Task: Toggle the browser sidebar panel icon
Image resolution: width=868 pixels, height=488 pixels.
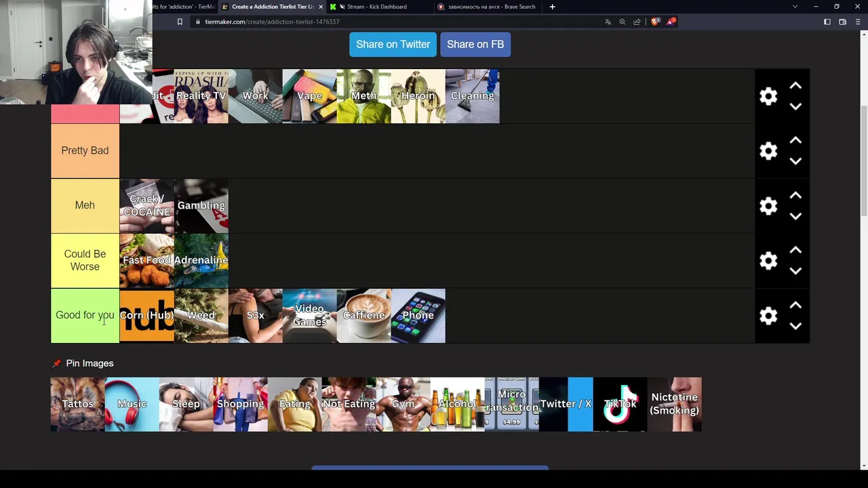Action: pos(827,22)
